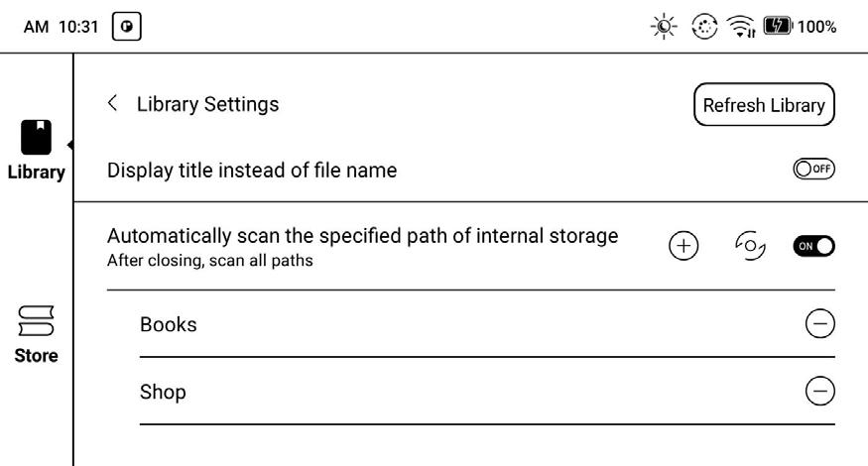Click the notification icon beside the clock
The height and width of the screenshot is (466, 868).
(x=127, y=27)
